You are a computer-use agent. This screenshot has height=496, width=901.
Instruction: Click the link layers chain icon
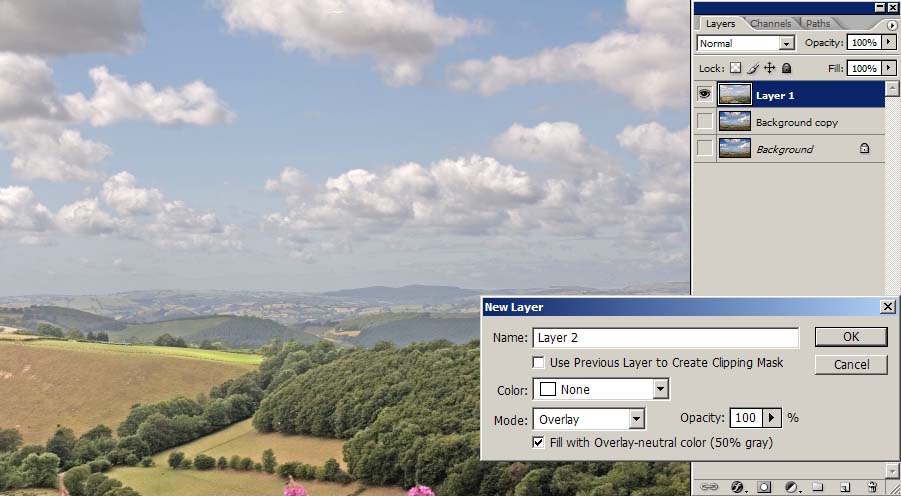709,487
